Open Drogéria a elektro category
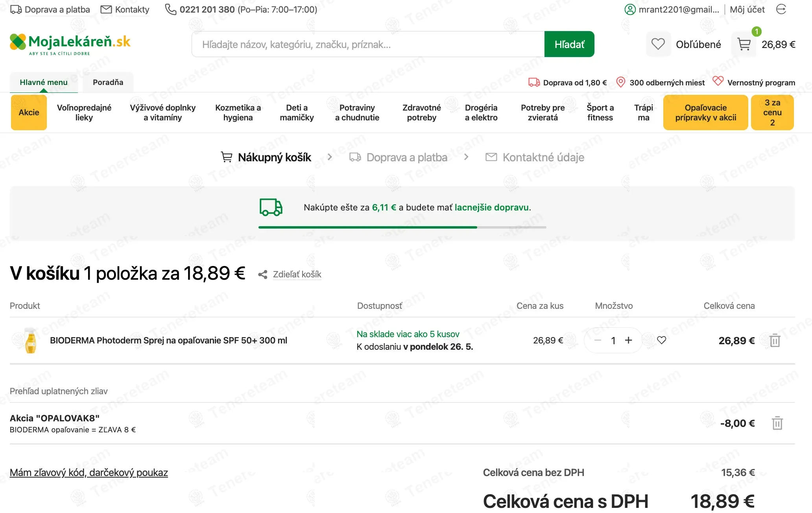The width and height of the screenshot is (812, 513). tap(481, 113)
